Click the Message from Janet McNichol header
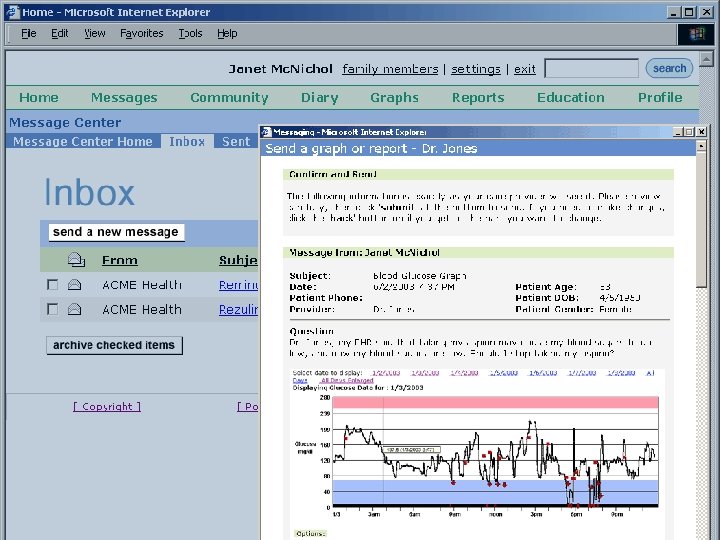Screen dimensions: 720x540 (478, 253)
